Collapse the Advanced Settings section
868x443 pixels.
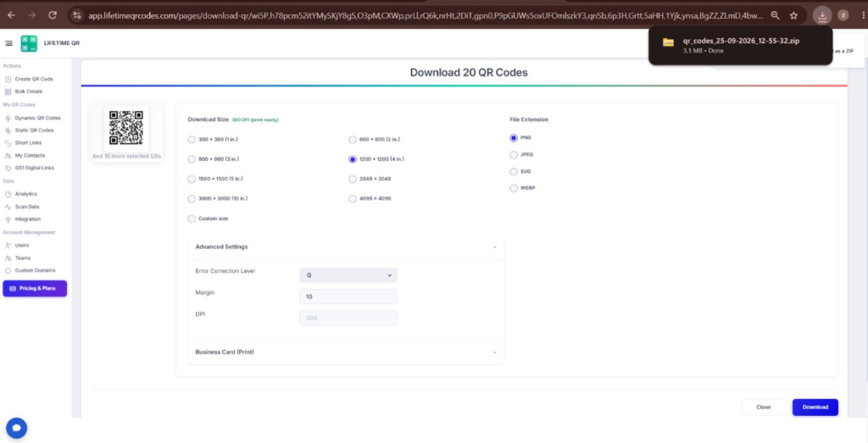pos(346,247)
